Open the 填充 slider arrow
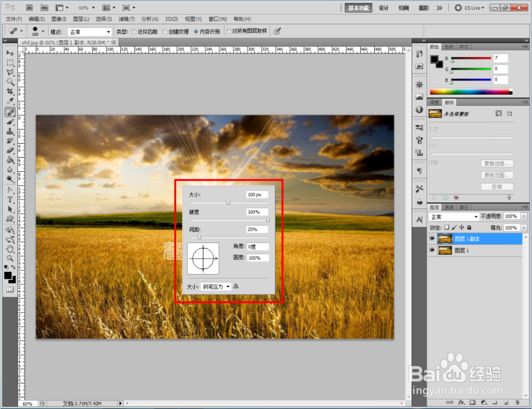This screenshot has width=532, height=409. click(524, 228)
